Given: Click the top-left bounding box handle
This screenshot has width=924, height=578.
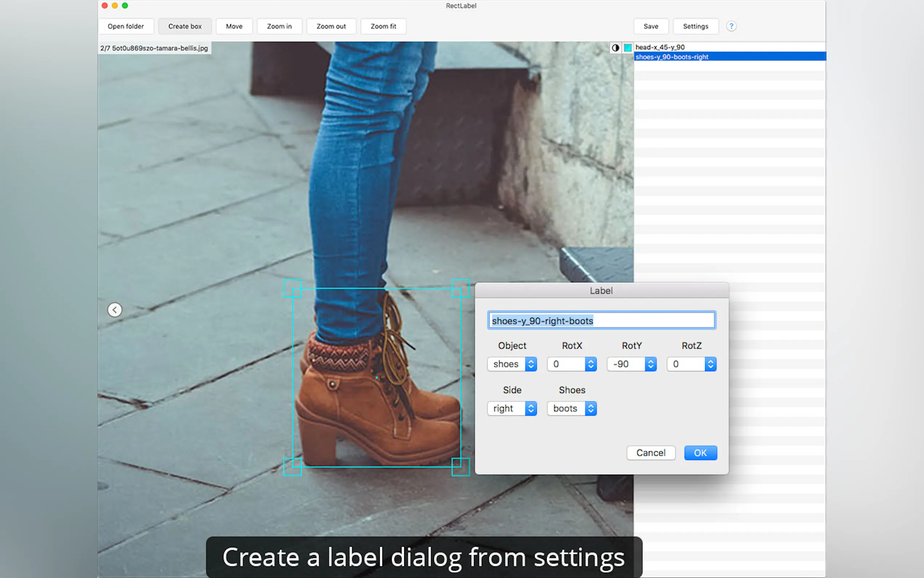Looking at the screenshot, I should [292, 288].
